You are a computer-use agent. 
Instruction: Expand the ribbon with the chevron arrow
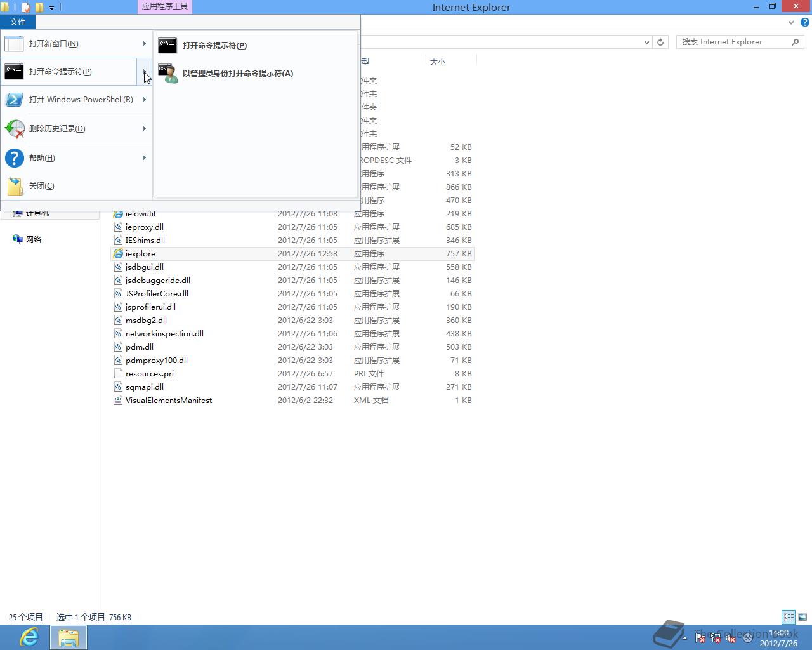tap(790, 22)
